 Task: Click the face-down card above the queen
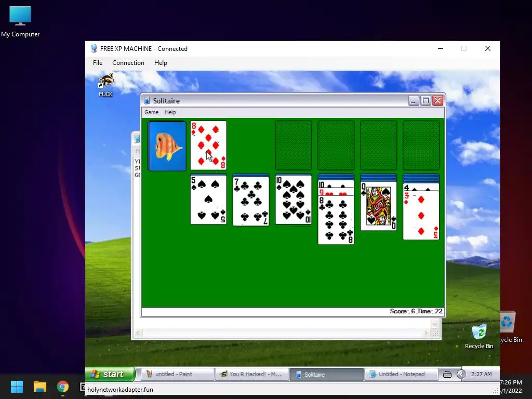coord(378,178)
